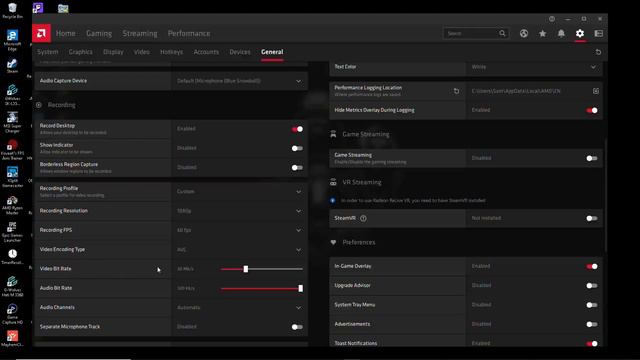Screen dimensions: 640x360
Task: Open XSplit Gamecaster desktop icon
Action: pyautogui.click(x=12, y=177)
